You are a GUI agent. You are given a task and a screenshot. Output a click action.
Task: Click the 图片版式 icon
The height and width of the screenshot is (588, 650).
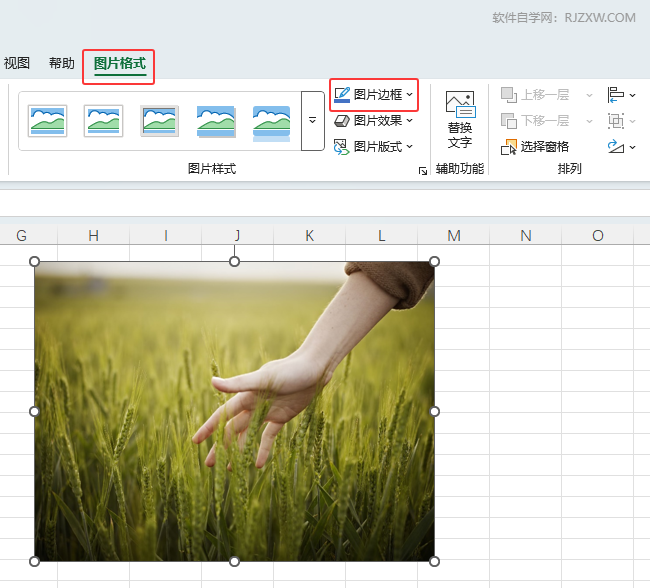point(342,147)
